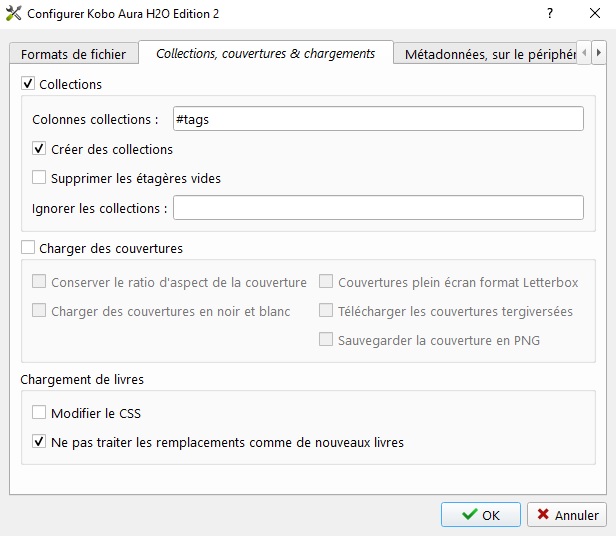Confirm settings with the OK button
616x536 pixels.
click(481, 515)
